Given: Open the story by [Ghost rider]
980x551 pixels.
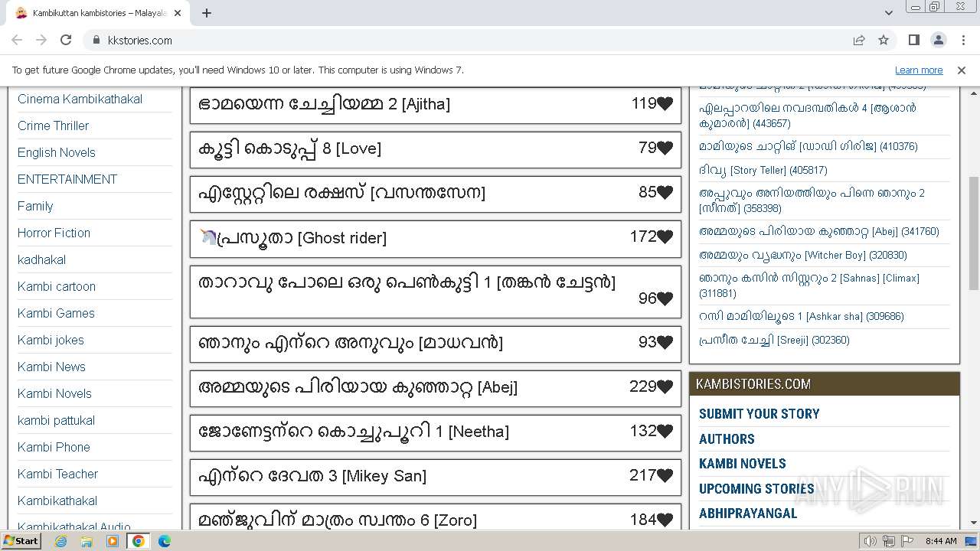Looking at the screenshot, I should click(292, 237).
